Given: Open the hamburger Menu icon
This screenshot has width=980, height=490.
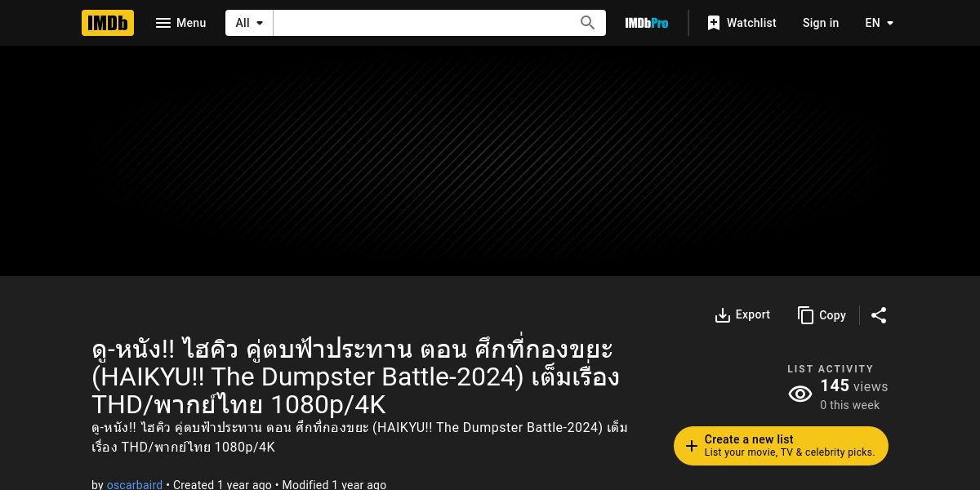Looking at the screenshot, I should click(x=163, y=23).
